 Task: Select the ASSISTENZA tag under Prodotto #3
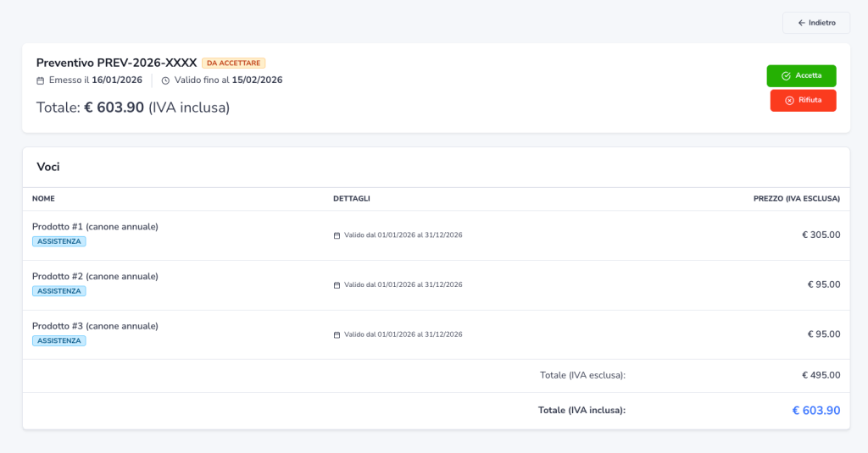(x=58, y=341)
